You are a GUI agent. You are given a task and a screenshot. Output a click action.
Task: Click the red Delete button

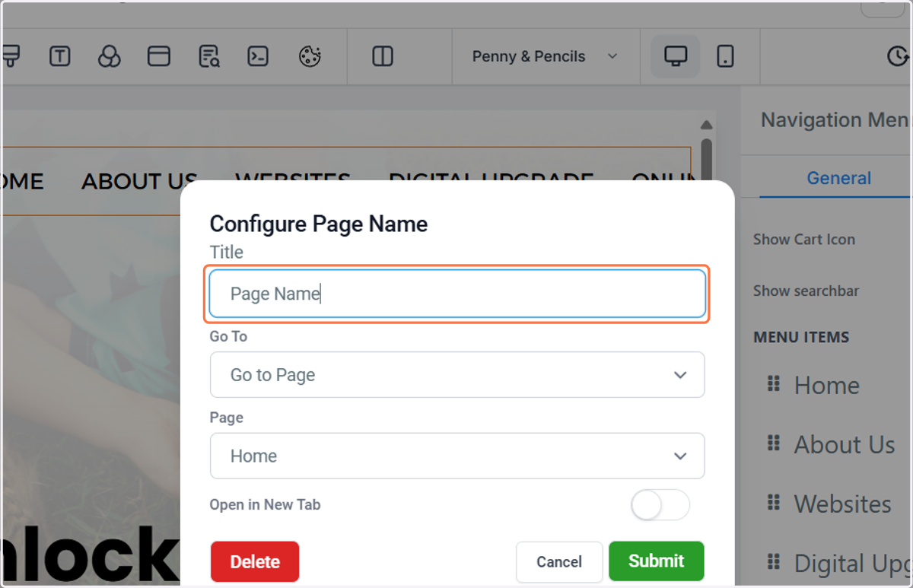click(x=255, y=561)
